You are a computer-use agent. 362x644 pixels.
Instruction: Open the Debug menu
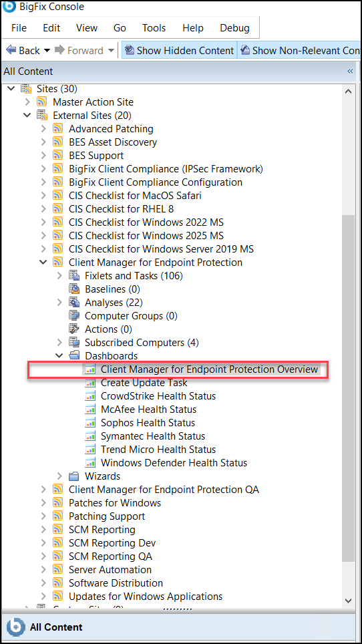235,28
